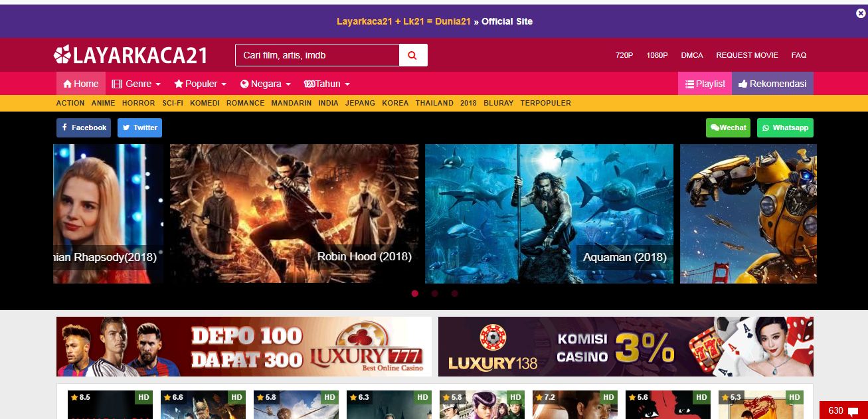868x419 pixels.
Task: Open the Robin Hood (2018) slide
Action: 294,214
